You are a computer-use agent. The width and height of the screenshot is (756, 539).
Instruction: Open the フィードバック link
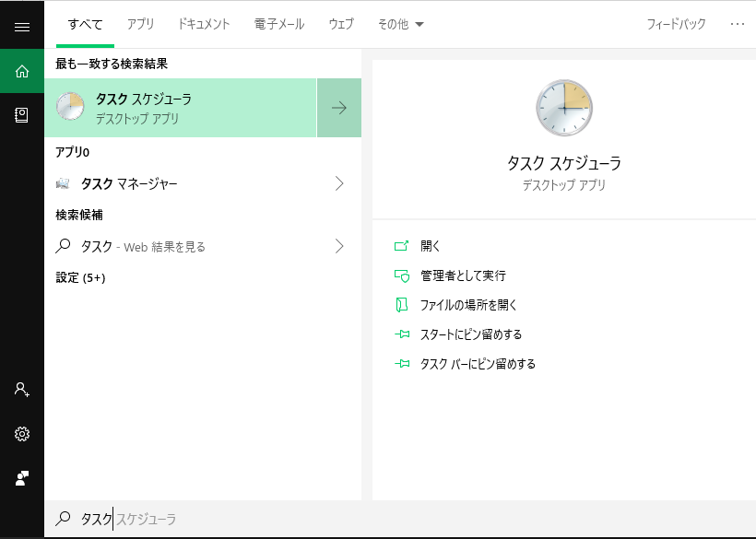674,25
